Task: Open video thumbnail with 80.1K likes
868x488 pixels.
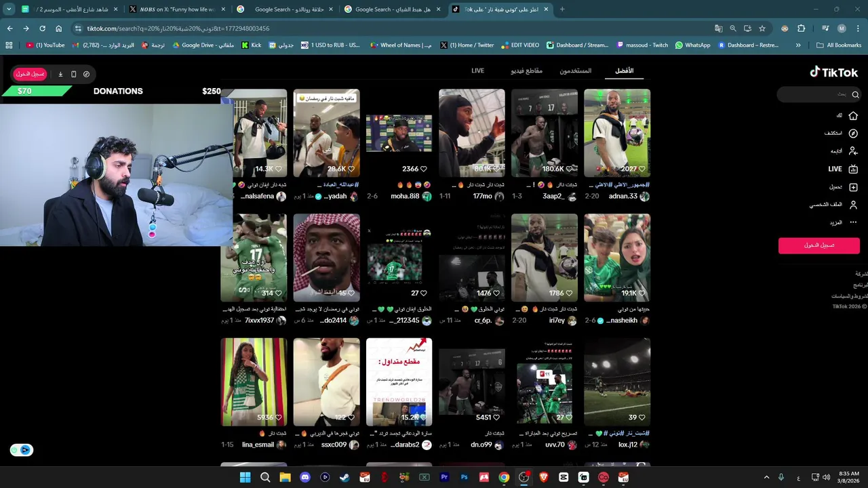Action: click(x=472, y=133)
